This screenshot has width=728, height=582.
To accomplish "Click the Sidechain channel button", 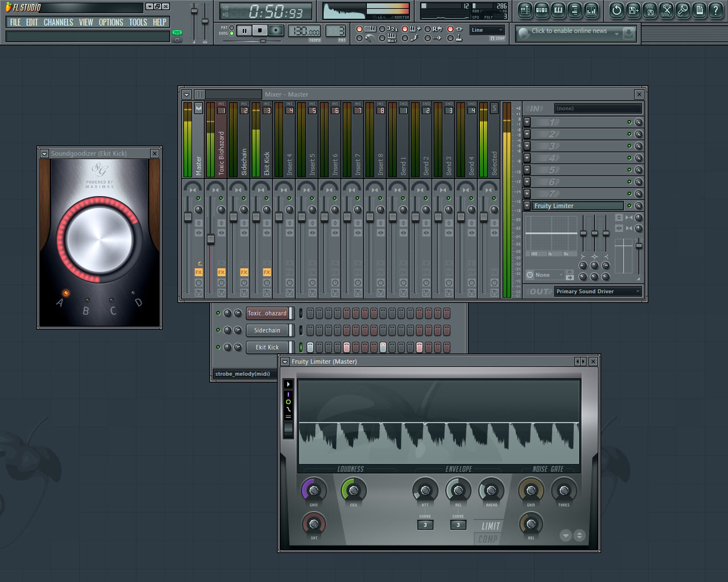I will coord(267,330).
